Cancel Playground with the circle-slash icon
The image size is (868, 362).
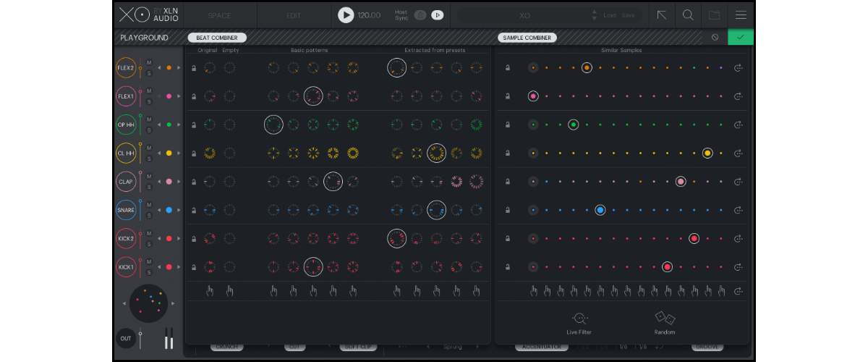coord(715,38)
